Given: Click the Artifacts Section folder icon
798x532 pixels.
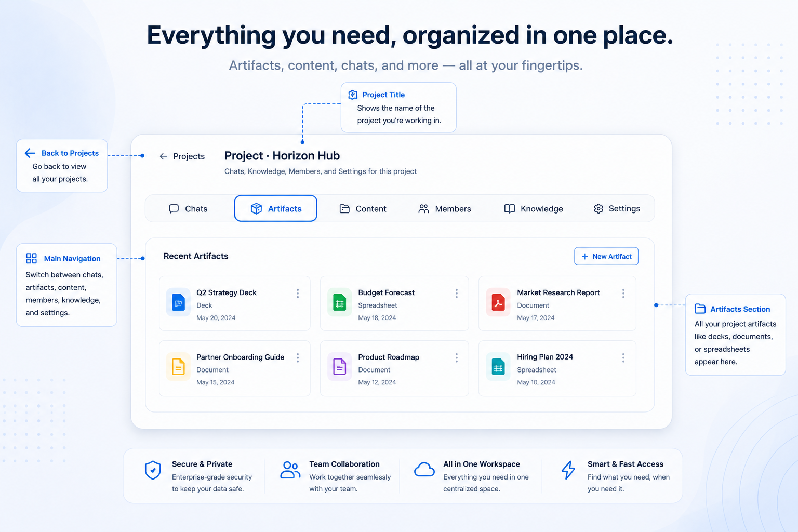Looking at the screenshot, I should [700, 309].
